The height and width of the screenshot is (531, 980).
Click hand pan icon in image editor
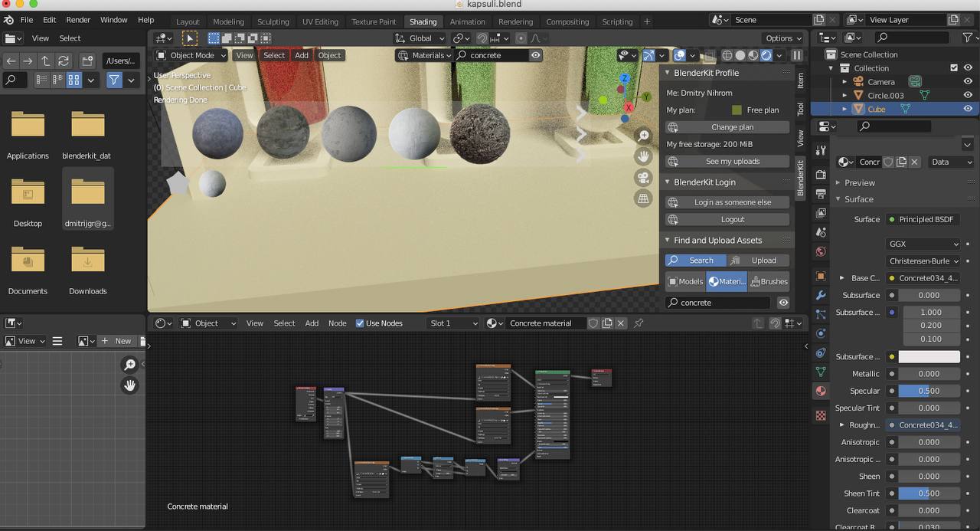point(129,385)
